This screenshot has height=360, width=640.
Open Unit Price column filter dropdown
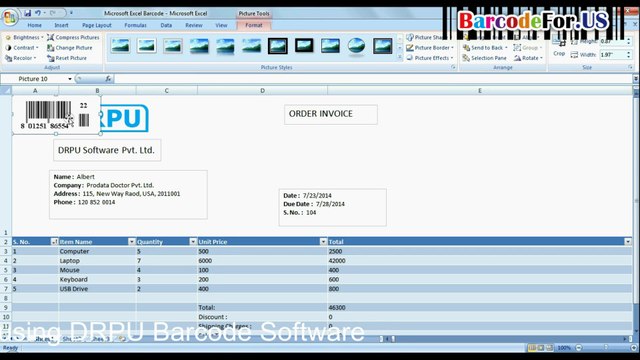click(323, 242)
